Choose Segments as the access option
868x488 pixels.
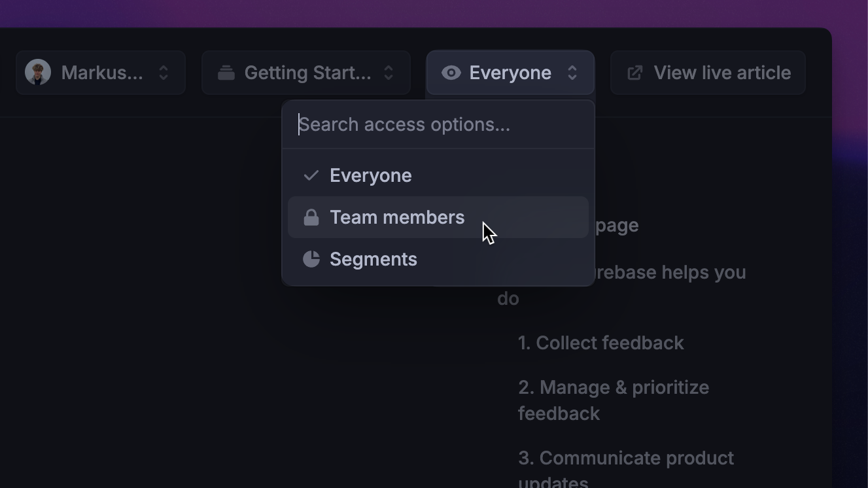(373, 258)
